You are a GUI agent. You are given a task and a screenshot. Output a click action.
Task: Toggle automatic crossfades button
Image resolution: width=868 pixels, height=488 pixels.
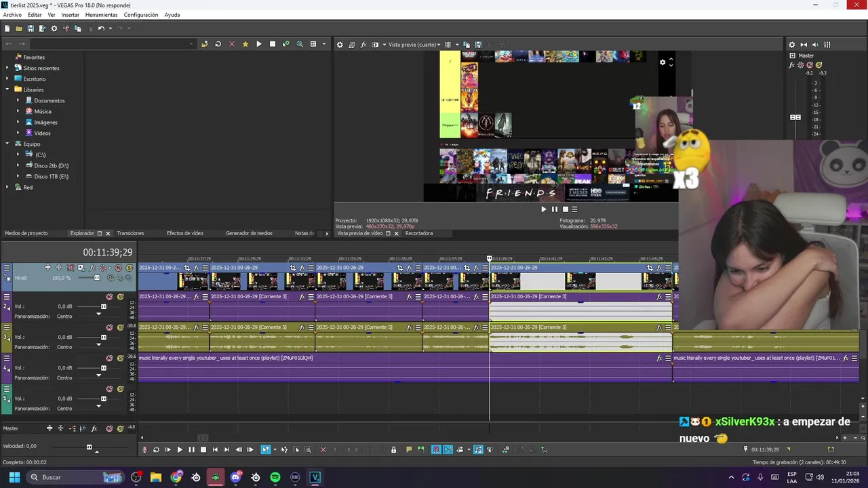pyautogui.click(x=448, y=449)
